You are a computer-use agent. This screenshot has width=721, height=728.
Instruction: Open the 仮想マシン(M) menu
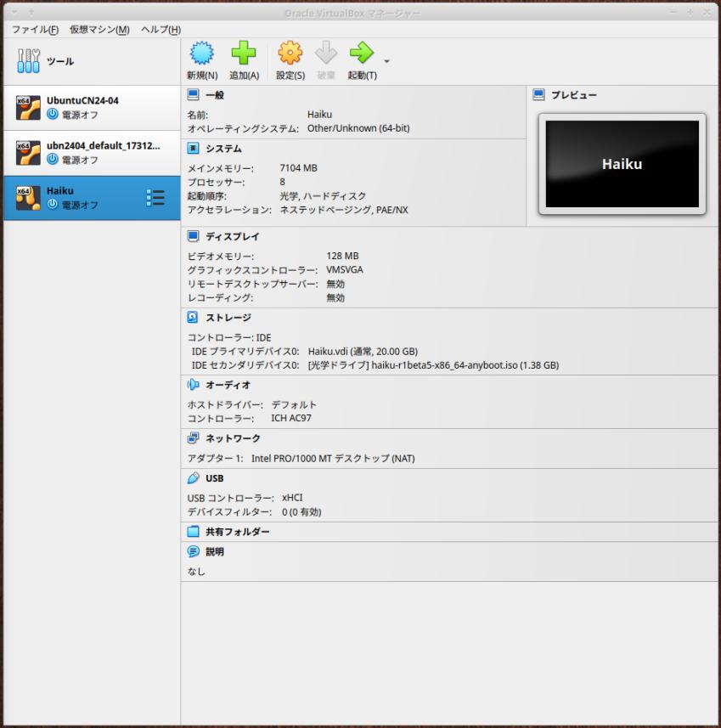click(x=99, y=30)
